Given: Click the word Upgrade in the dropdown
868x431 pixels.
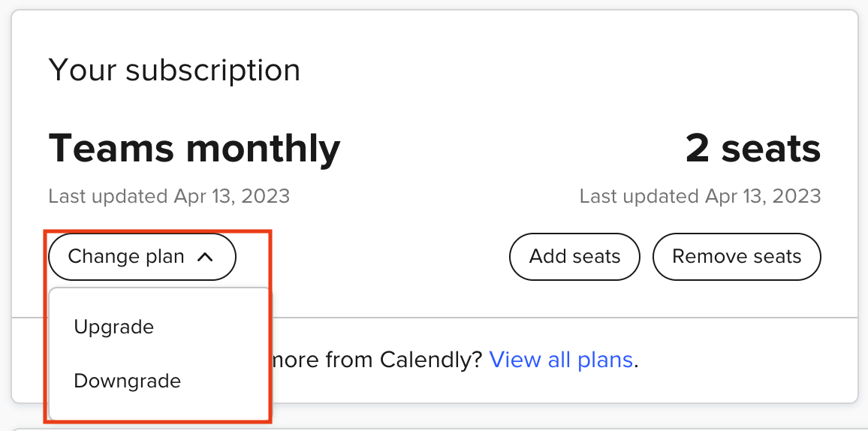Looking at the screenshot, I should tap(114, 327).
